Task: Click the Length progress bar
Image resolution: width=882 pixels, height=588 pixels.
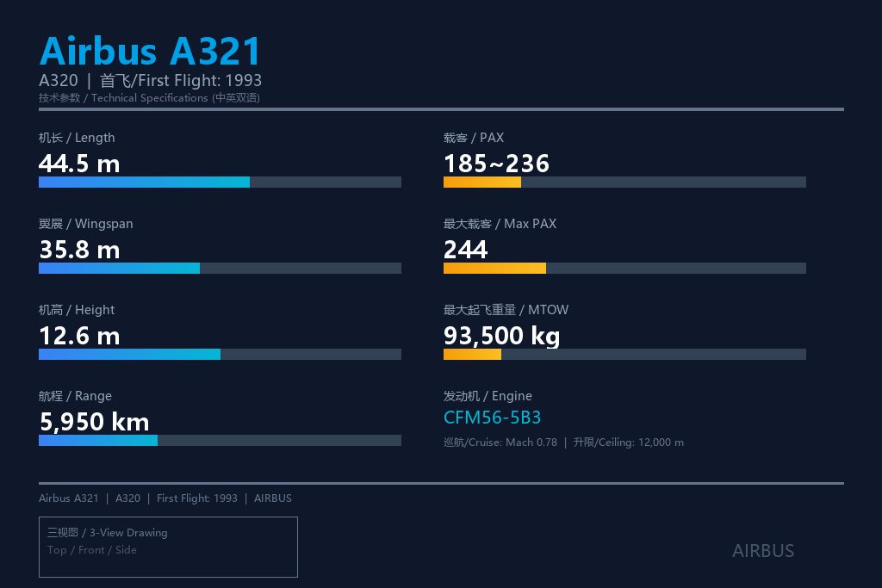Action: [220, 183]
